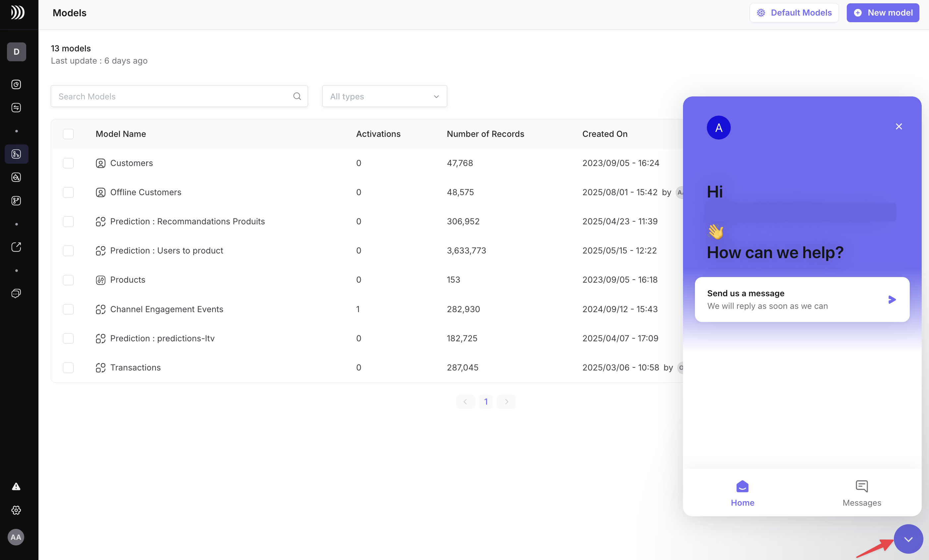Open the AA user avatar
The width and height of the screenshot is (929, 560).
pyautogui.click(x=16, y=536)
